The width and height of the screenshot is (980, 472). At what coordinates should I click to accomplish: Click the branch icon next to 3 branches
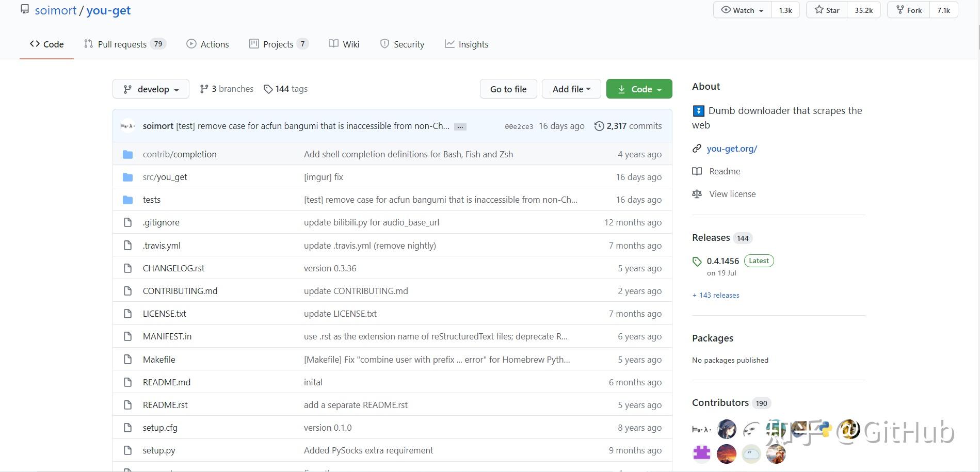coord(203,88)
